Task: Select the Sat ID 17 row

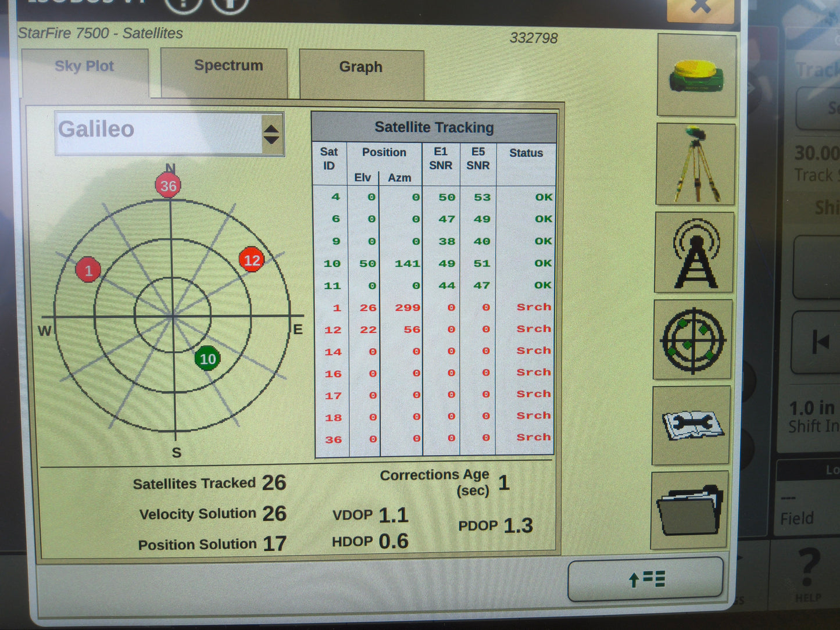Action: pyautogui.click(x=434, y=395)
